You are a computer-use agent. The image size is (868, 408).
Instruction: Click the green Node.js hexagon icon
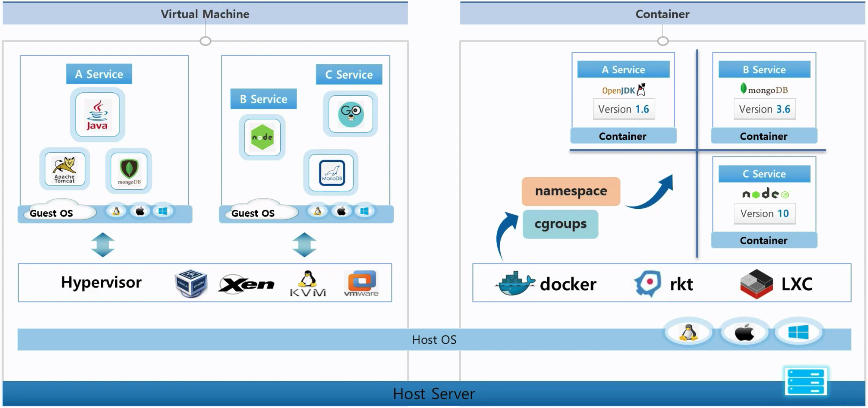[x=262, y=137]
